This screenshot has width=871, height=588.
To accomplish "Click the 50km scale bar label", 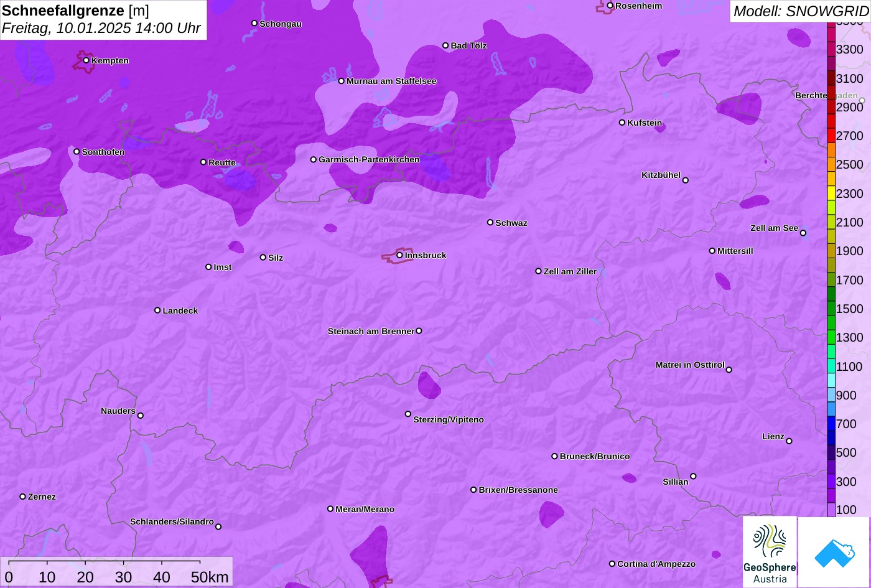I will tap(210, 577).
